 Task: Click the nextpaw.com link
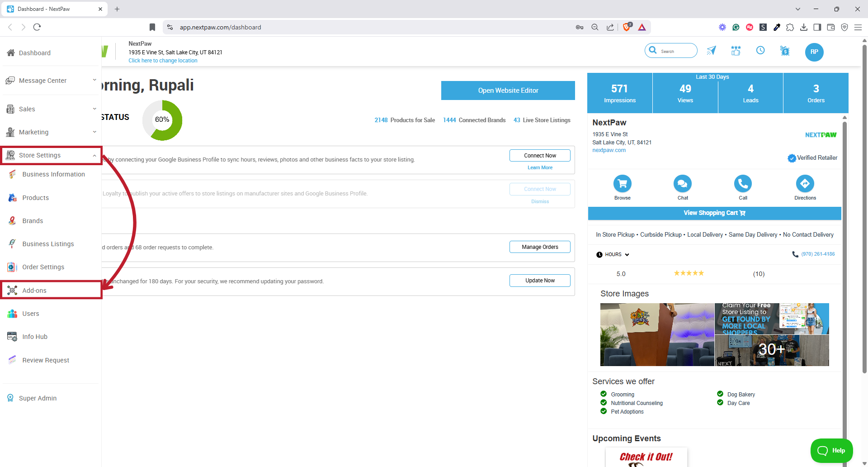point(609,150)
